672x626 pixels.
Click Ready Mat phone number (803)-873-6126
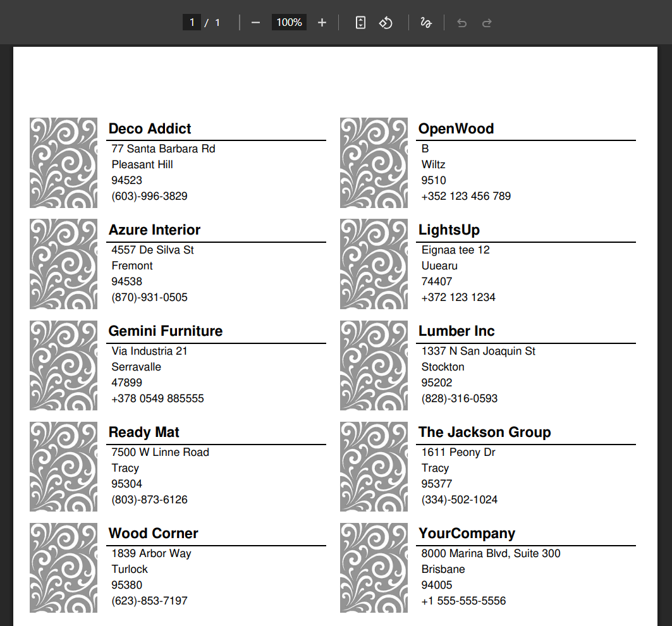[149, 500]
